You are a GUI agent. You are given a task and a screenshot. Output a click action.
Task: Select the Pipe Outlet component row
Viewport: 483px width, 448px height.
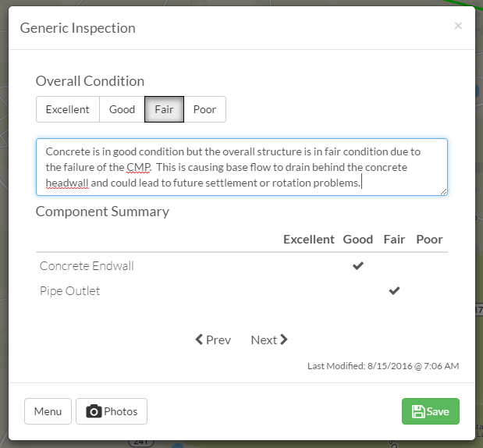(x=242, y=291)
